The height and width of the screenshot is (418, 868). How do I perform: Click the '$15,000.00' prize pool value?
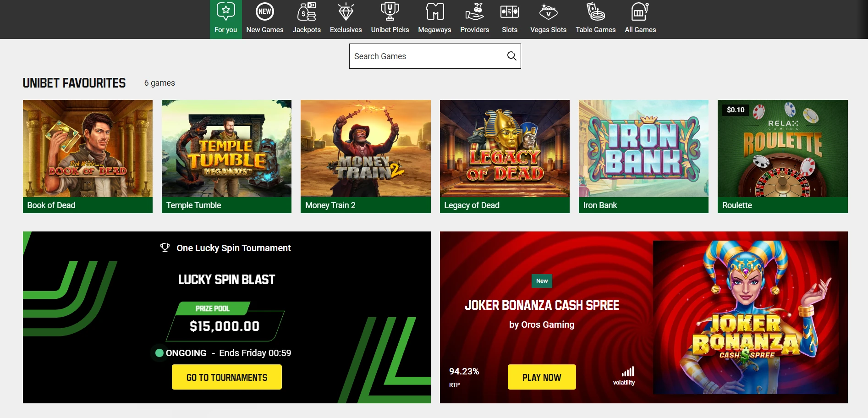pyautogui.click(x=225, y=326)
